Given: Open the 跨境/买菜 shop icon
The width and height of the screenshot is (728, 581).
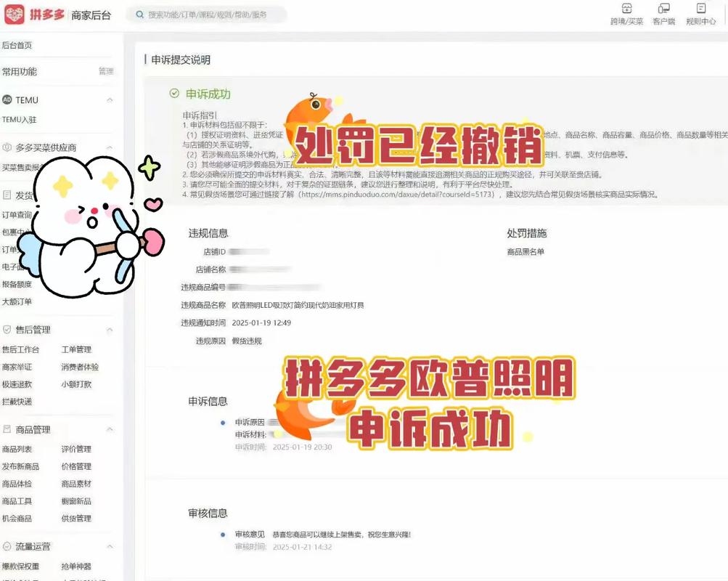Looking at the screenshot, I should pos(627,8).
